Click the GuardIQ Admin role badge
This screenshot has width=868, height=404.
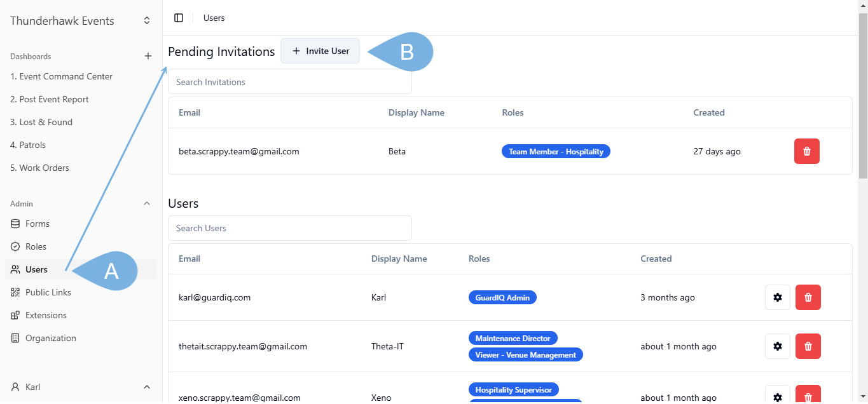pyautogui.click(x=502, y=297)
